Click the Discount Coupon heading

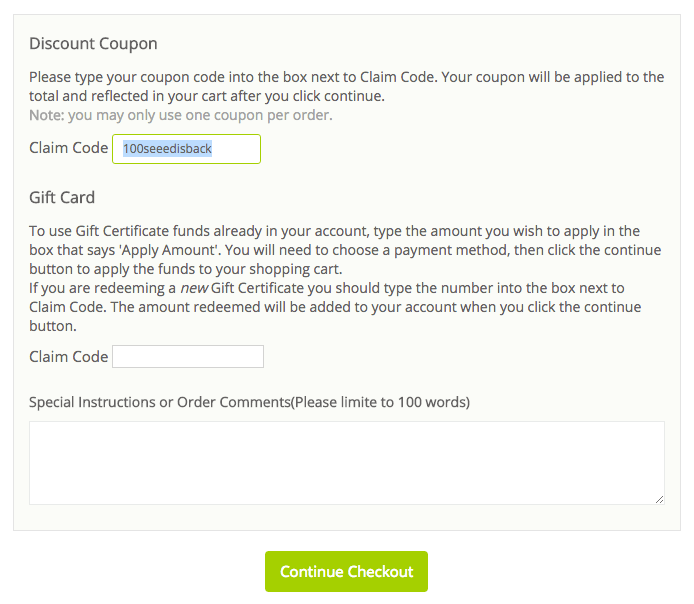point(93,44)
